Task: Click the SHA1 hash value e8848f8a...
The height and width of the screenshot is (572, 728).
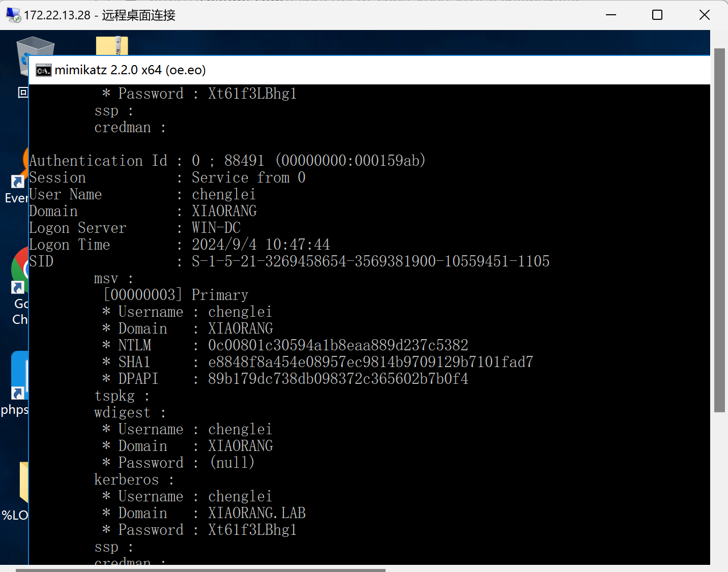Action: click(x=370, y=362)
